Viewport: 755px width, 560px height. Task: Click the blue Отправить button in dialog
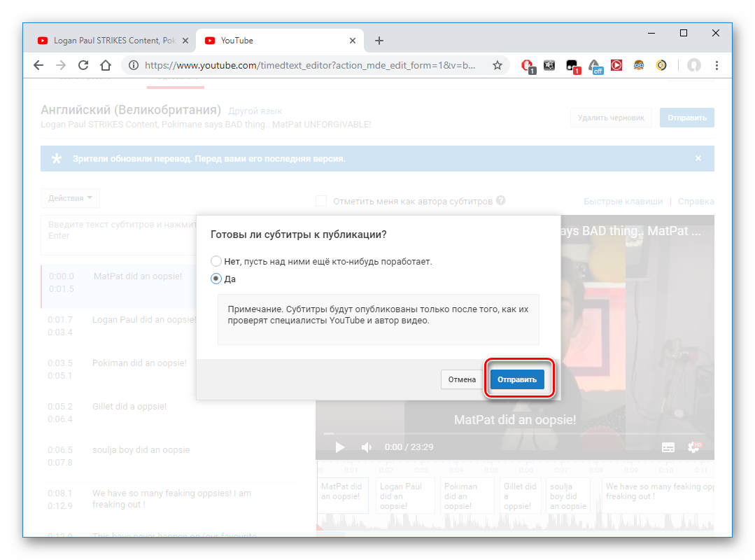[516, 379]
